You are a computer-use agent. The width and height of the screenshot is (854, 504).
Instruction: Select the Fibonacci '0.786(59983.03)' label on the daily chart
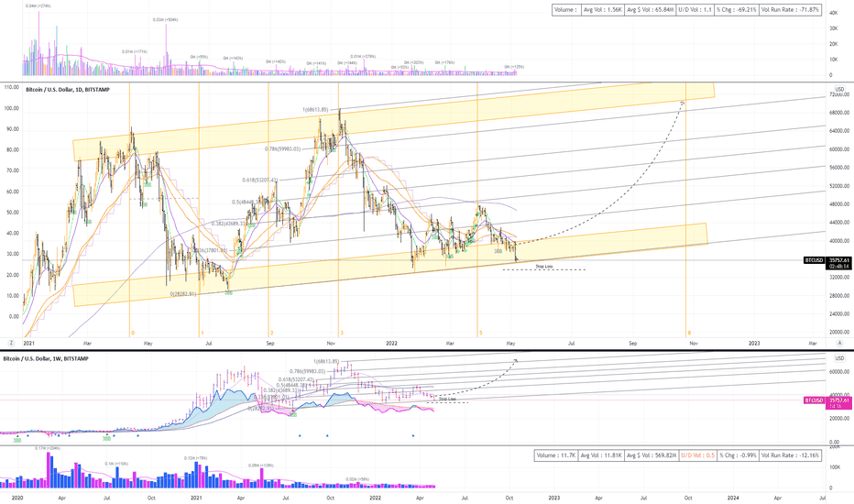282,148
